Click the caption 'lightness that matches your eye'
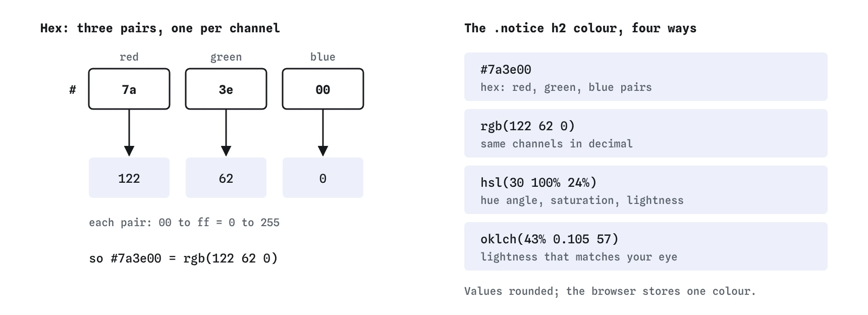The width and height of the screenshot is (868, 315). 579,257
